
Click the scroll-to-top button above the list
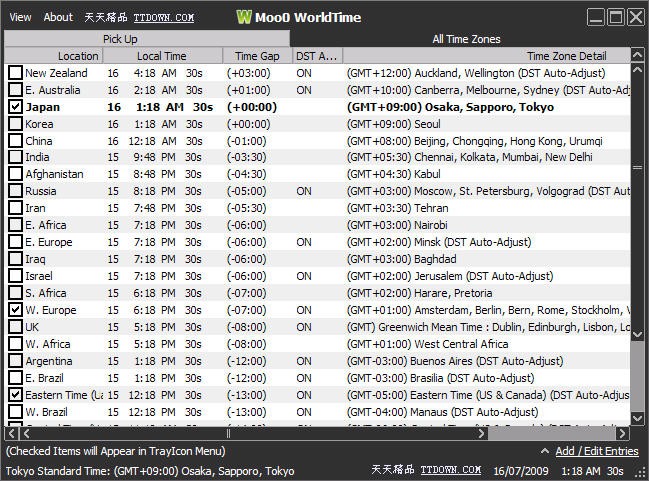pos(637,55)
